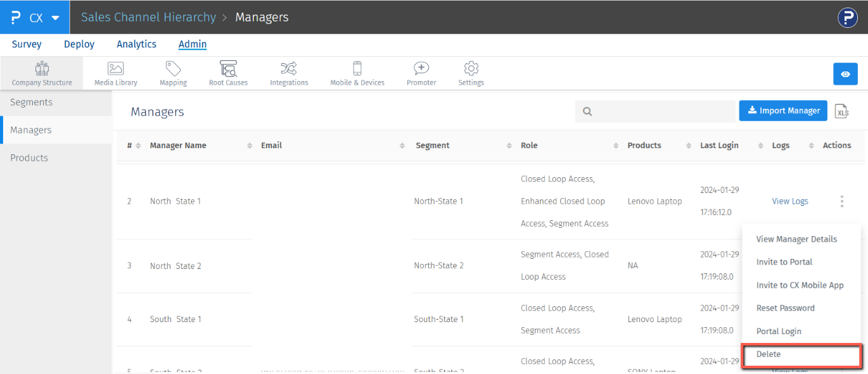868x374 pixels.
Task: Click the Import Manager button
Action: [783, 111]
